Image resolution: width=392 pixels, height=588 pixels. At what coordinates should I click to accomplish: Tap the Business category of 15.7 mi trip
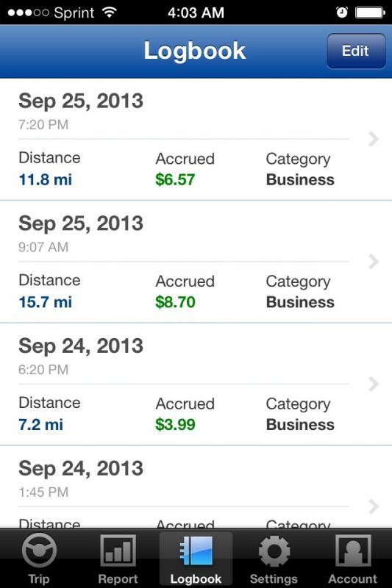300,302
